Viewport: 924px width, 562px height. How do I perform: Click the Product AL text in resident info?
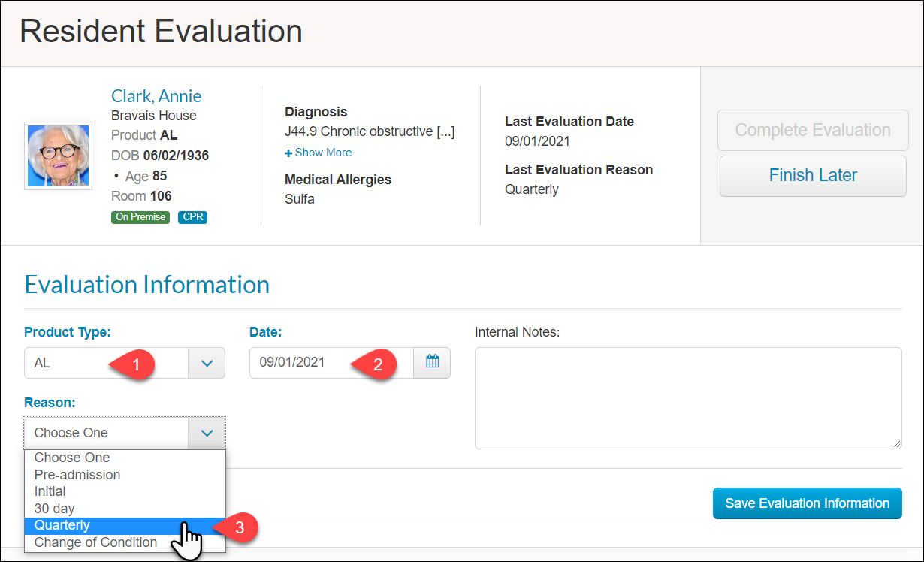click(144, 135)
